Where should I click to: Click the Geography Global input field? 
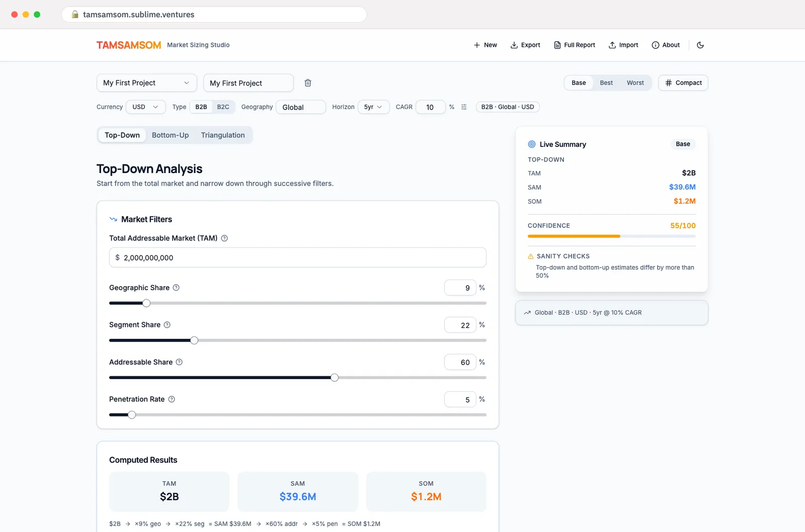[x=301, y=107]
